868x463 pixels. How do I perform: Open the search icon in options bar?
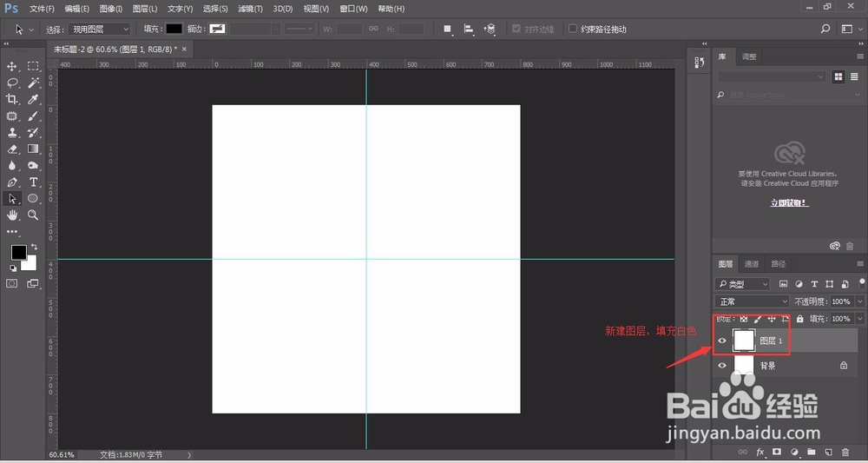[x=825, y=29]
